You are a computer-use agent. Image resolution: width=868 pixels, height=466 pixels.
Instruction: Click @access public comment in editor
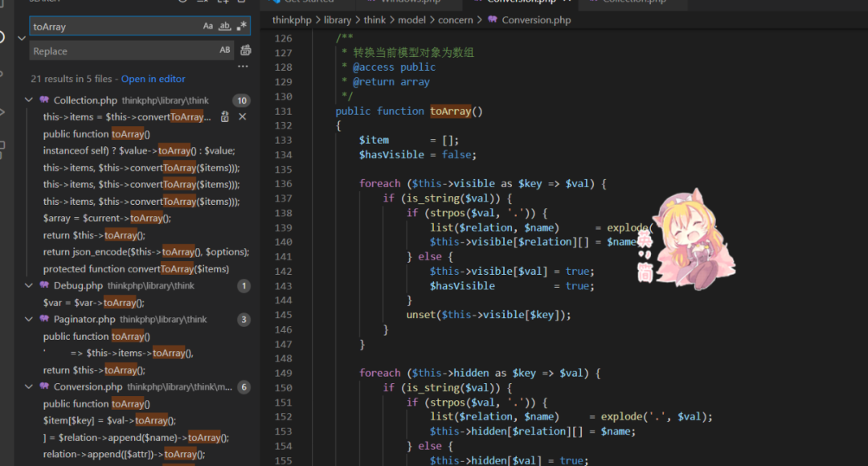pos(394,67)
